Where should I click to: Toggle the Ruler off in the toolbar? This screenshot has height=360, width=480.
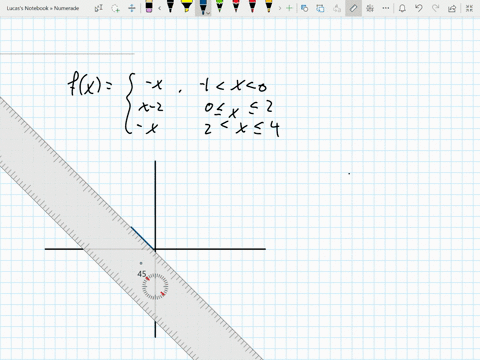click(x=353, y=8)
